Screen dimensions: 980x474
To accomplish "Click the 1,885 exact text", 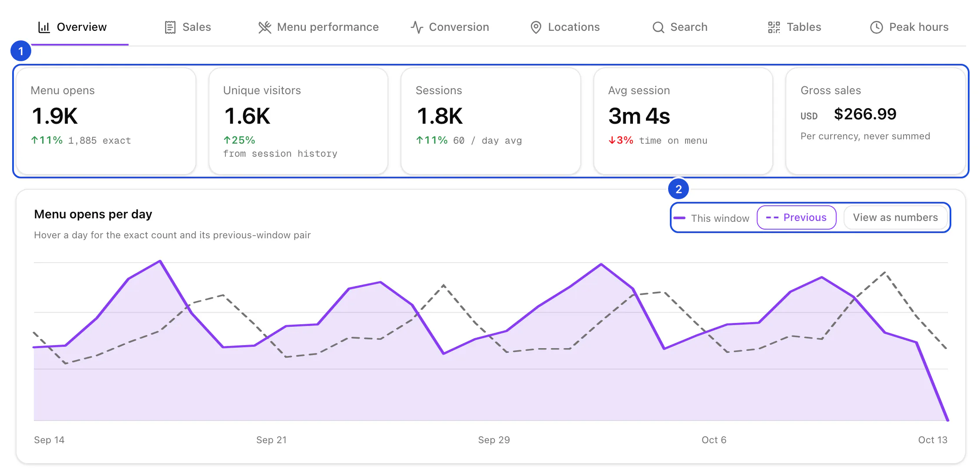I will (99, 141).
